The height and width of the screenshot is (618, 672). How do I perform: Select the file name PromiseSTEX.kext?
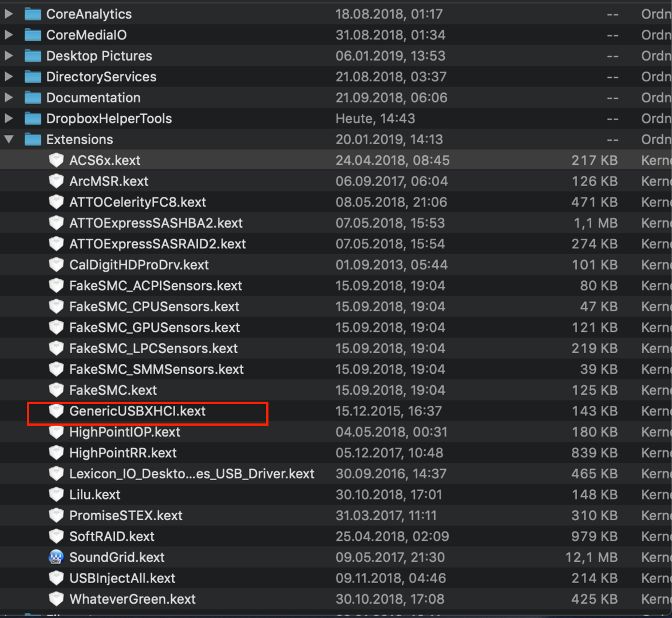126,516
